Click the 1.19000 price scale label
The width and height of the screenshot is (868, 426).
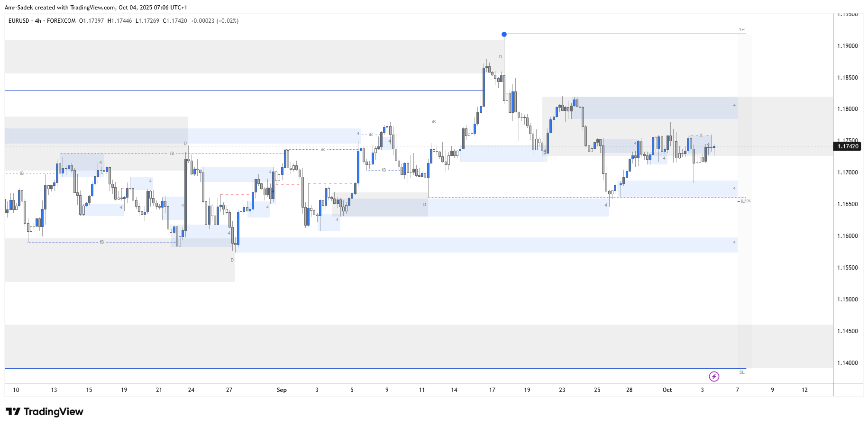(x=847, y=46)
